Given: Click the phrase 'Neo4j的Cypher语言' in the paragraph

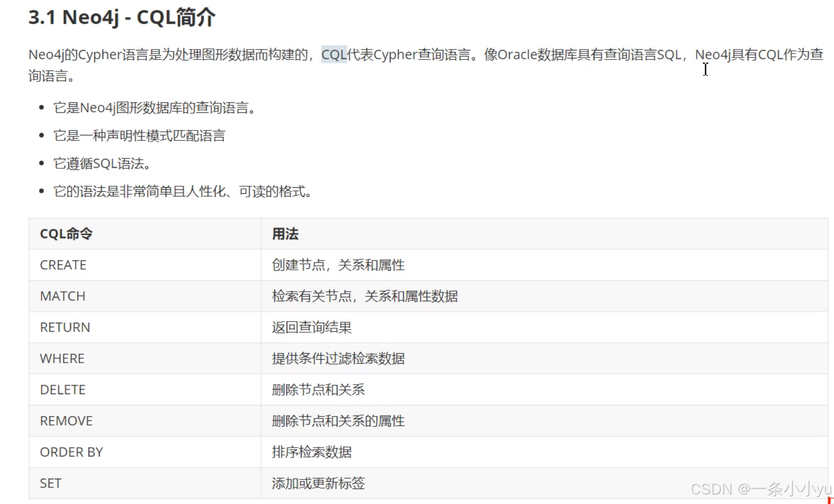Looking at the screenshot, I should (x=88, y=54).
